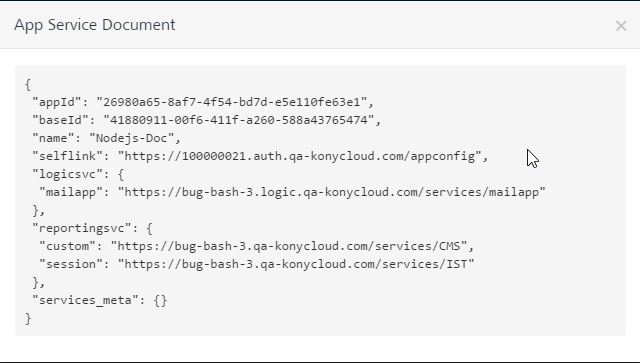640x363 pixels.
Task: Click the baseId key label
Action: [x=64, y=120]
